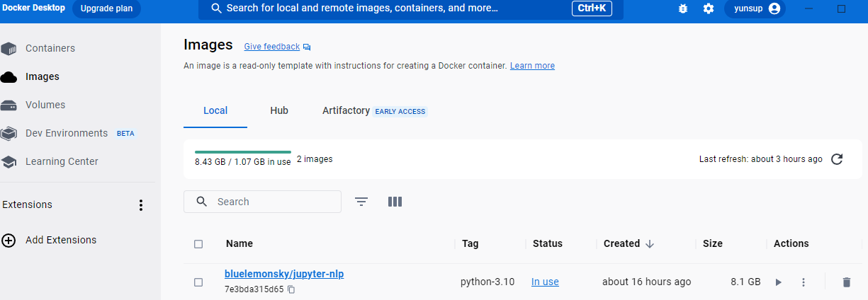868x300 pixels.
Task: Click the images Search field
Action: [273, 202]
